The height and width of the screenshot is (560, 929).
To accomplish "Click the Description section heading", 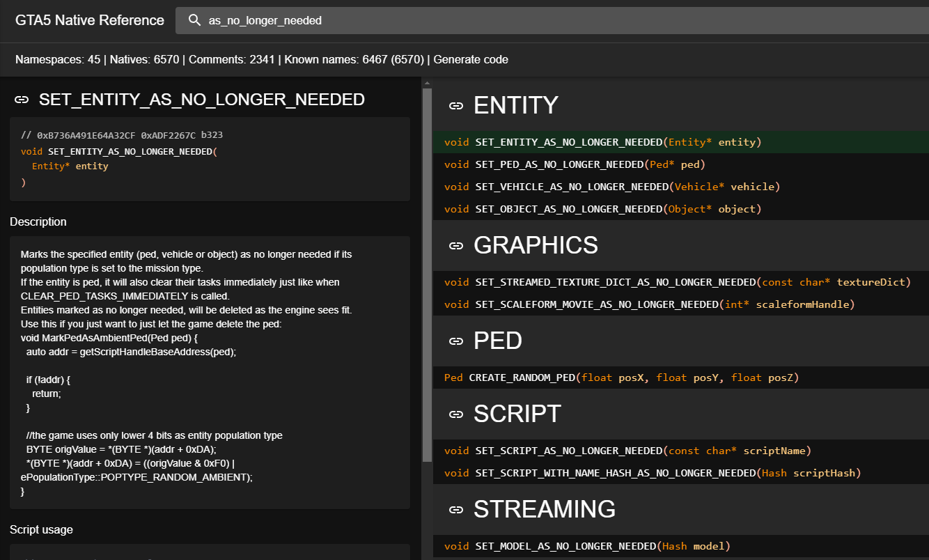I will coord(38,221).
